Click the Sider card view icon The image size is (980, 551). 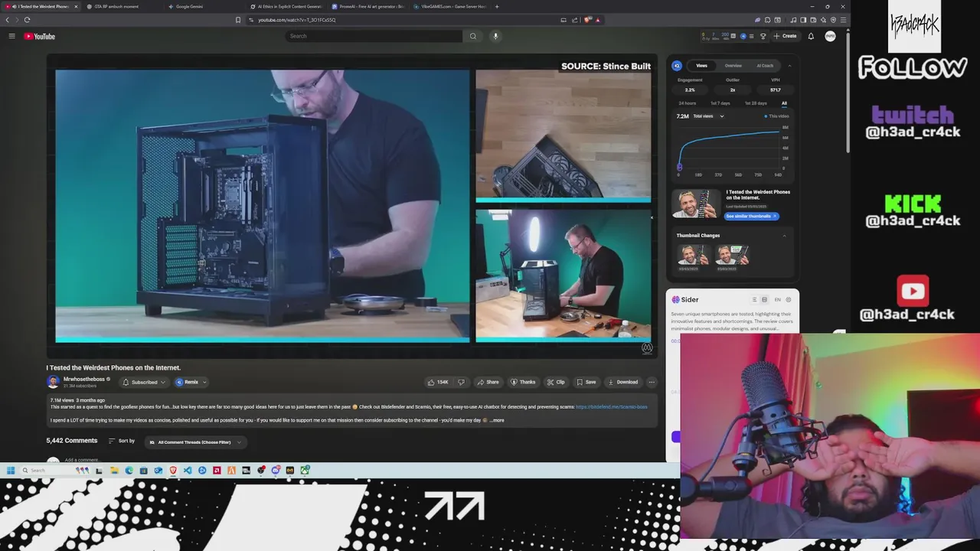point(764,300)
